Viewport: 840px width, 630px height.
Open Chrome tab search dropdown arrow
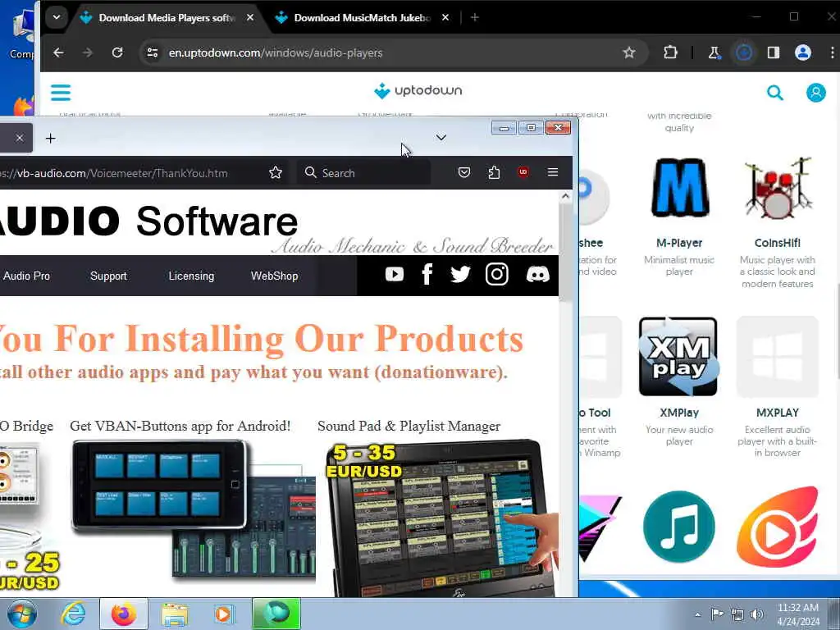pos(57,17)
